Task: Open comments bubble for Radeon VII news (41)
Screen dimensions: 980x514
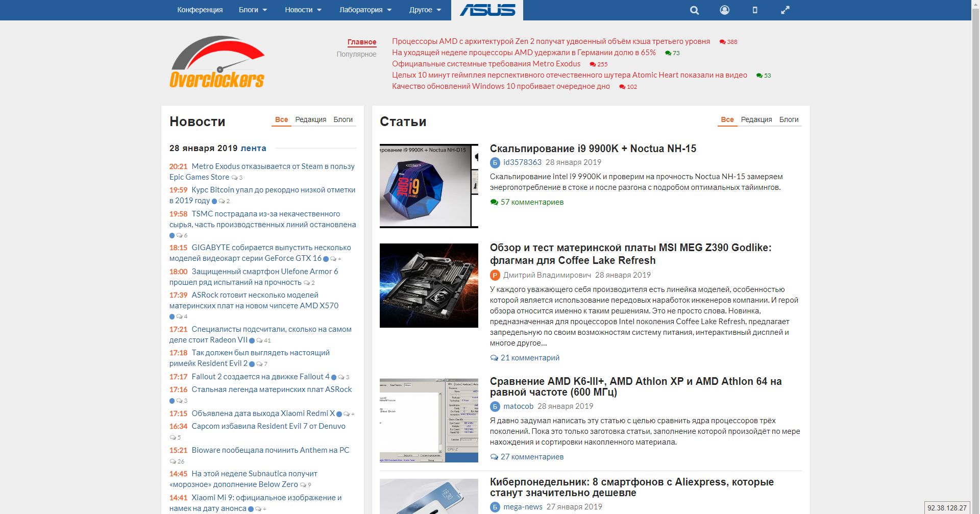Action: [263, 340]
